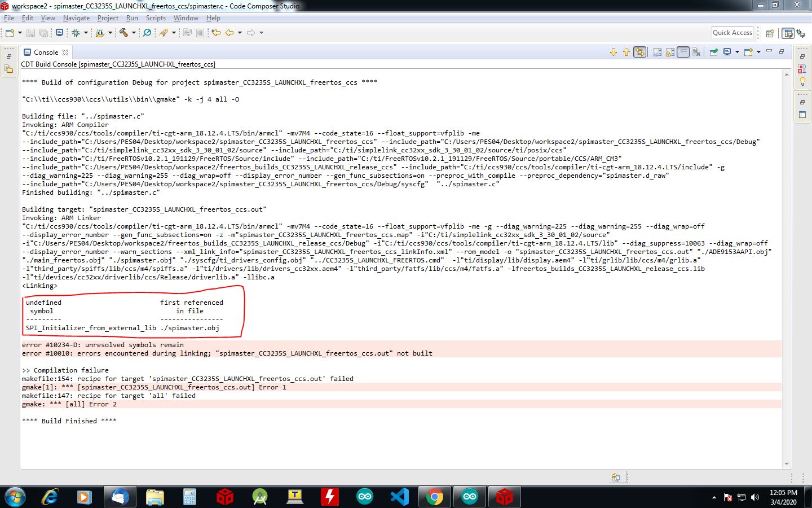812x508 pixels.
Task: Expand the Forward navigation history dropdown
Action: 261,33
